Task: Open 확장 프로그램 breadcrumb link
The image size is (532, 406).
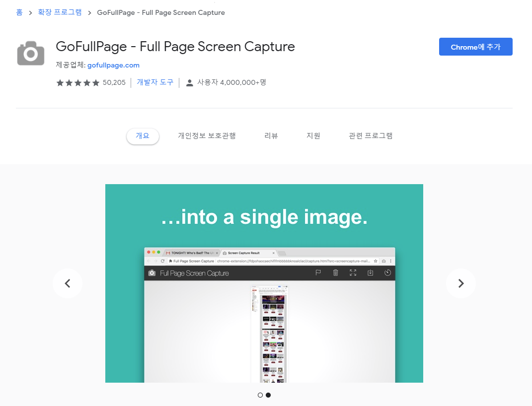Action: pyautogui.click(x=60, y=12)
